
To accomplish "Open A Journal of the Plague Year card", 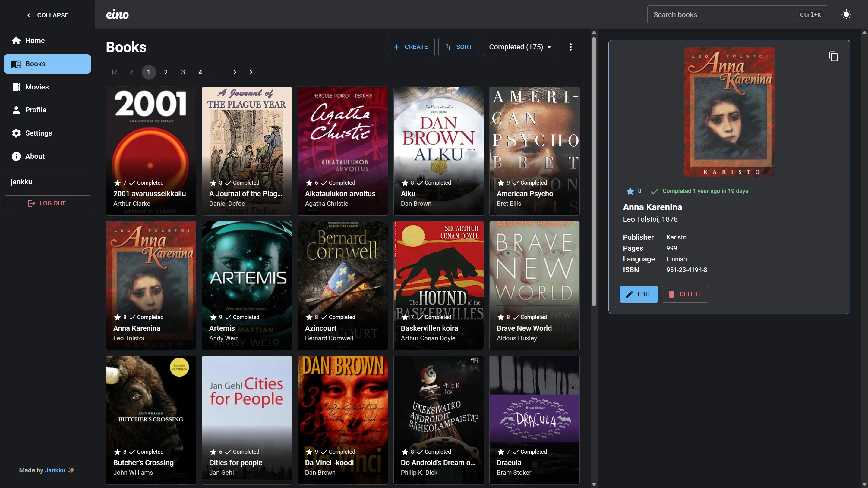I will [247, 151].
